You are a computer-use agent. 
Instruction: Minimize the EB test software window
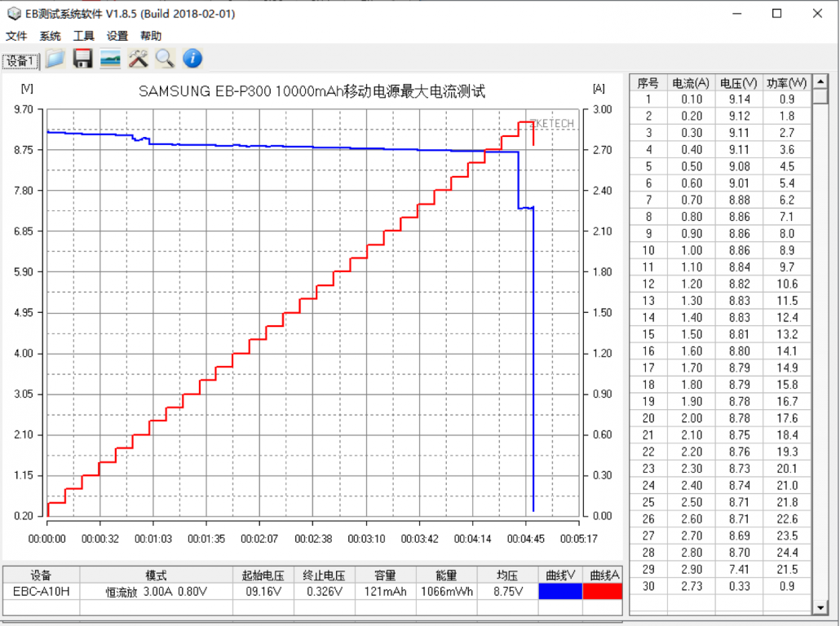[x=737, y=13]
